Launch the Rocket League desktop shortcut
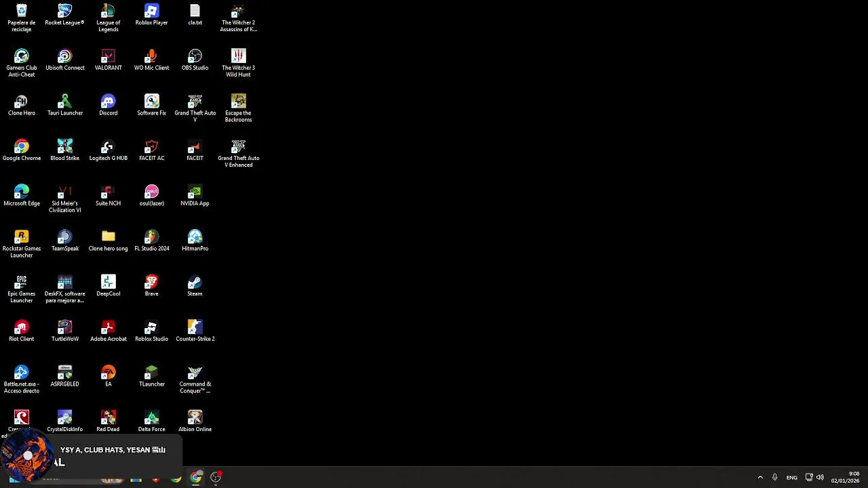 65,15
